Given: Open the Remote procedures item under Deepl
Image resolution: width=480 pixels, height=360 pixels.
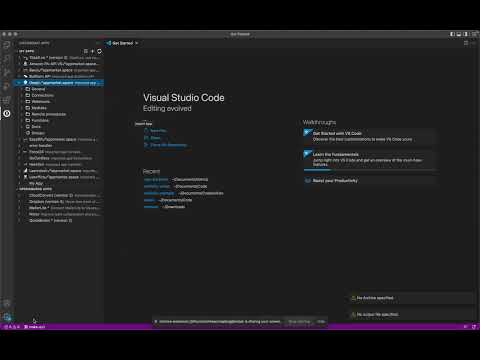Looking at the screenshot, I should click(49, 114).
